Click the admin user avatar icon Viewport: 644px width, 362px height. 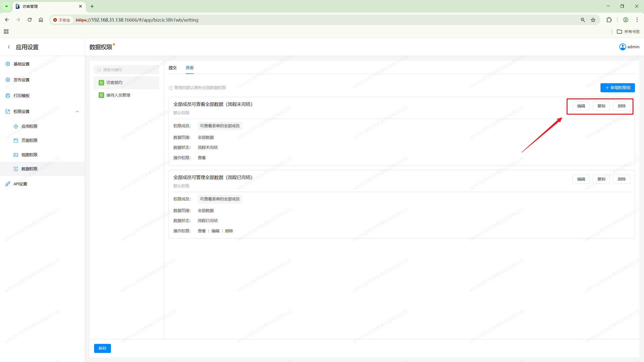point(622,47)
